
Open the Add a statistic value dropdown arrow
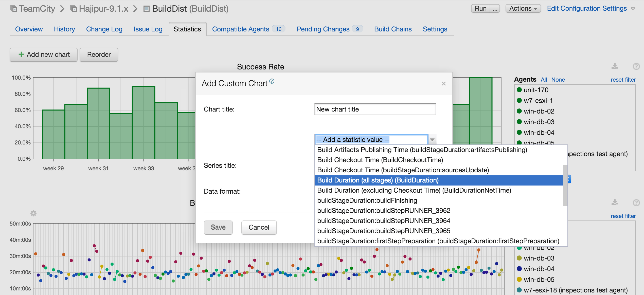[432, 140]
